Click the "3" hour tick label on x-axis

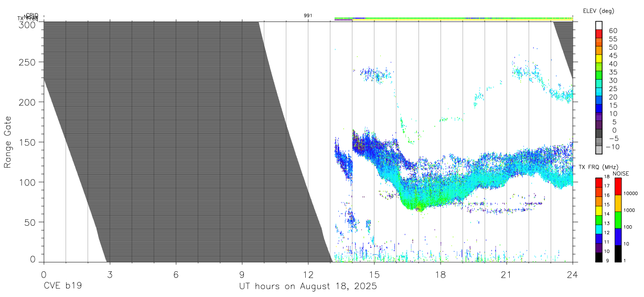click(x=110, y=274)
